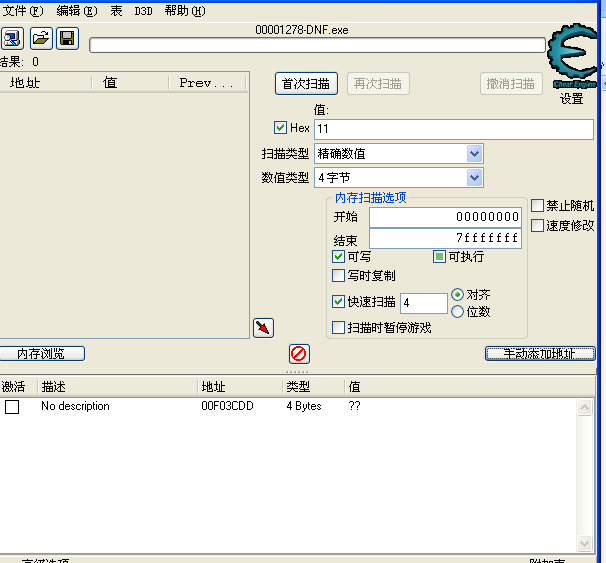Click the 描述 column header
This screenshot has width=606, height=563.
point(117,386)
